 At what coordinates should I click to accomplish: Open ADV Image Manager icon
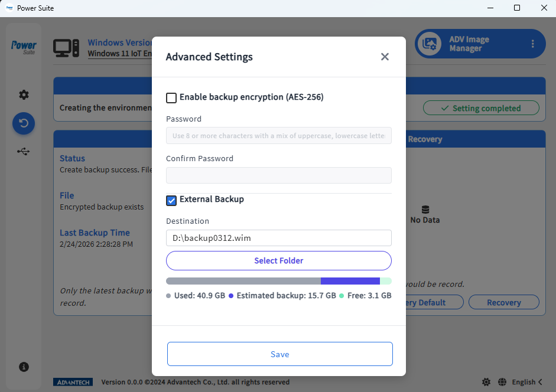(x=430, y=44)
